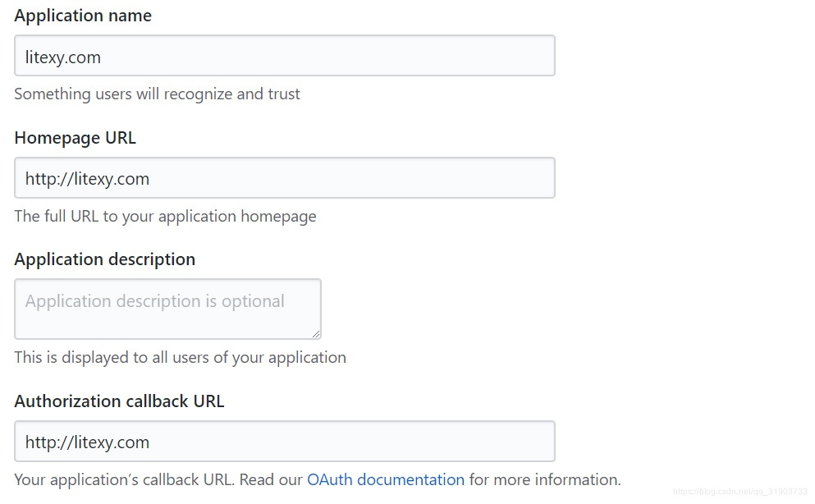Click 'Application description is optional' placeholder text
815x504 pixels.
click(154, 301)
